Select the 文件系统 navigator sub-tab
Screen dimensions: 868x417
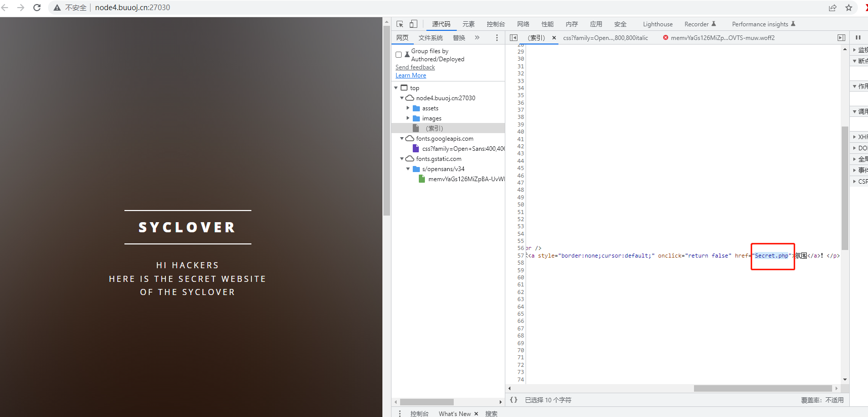(x=430, y=37)
